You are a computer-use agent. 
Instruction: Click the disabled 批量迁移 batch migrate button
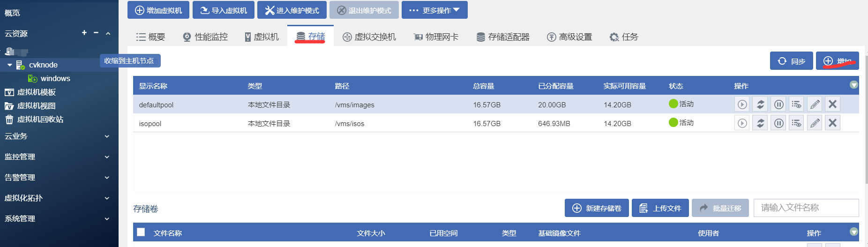tap(720, 208)
